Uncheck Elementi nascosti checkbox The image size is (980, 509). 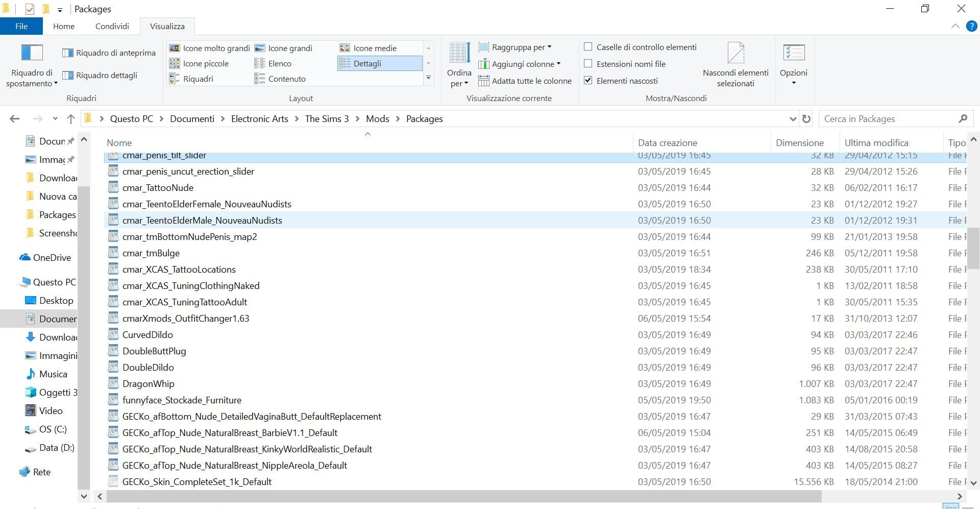click(x=588, y=81)
